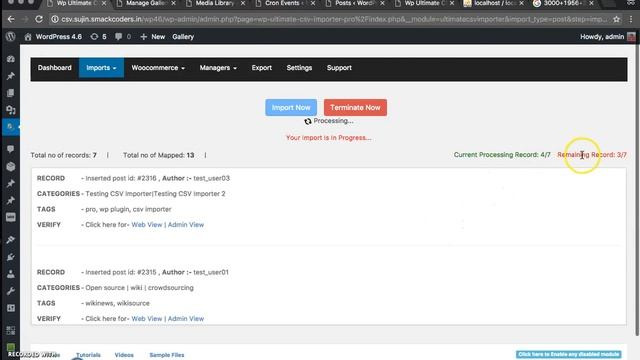The height and width of the screenshot is (360, 640).
Task: Open the Howdy, admin account menu
Action: [x=608, y=37]
